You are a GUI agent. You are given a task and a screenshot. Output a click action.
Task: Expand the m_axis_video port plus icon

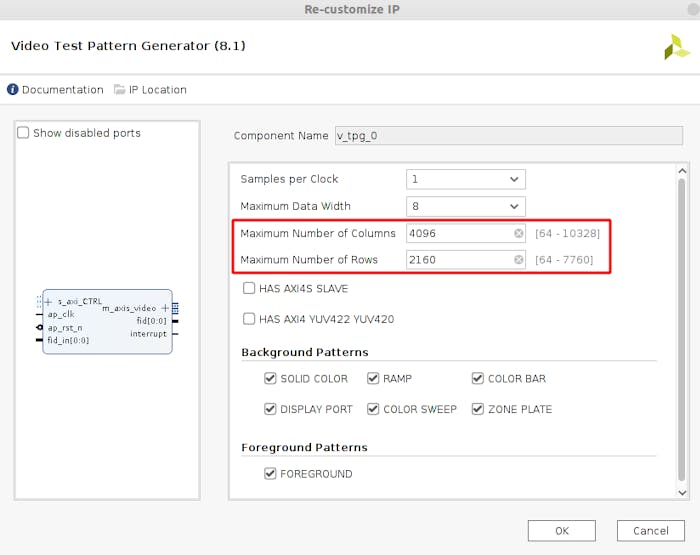[x=165, y=308]
